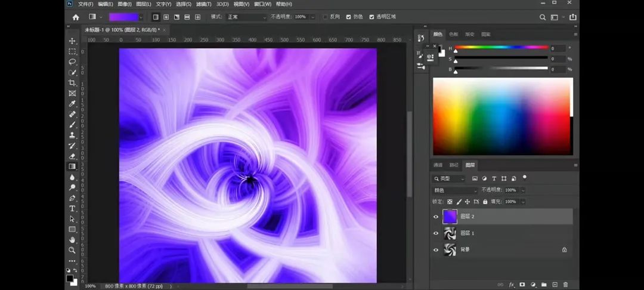
Task: Expand the gradient preset picker arrow
Action: click(x=141, y=17)
